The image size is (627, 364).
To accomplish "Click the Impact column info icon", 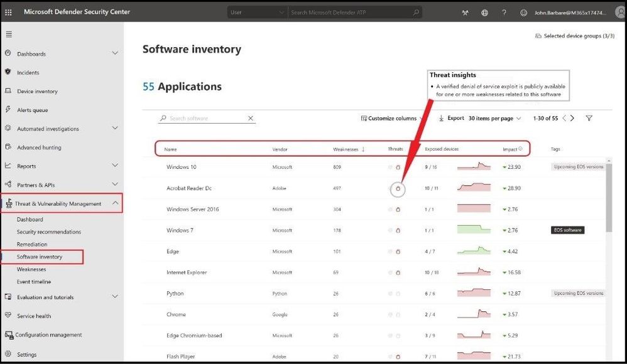I will pos(520,149).
